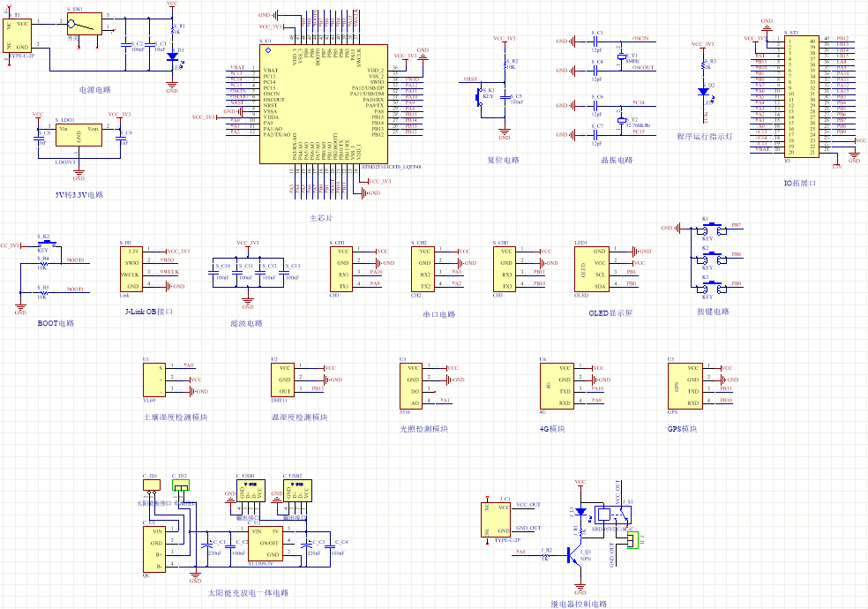
Task: Click the 继电器控制电路 title
Action: (579, 604)
